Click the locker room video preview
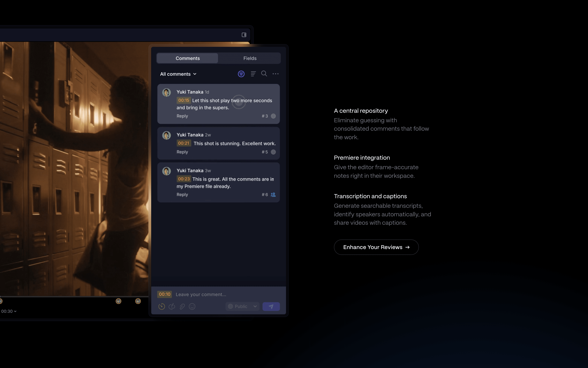Image resolution: width=588 pixels, height=368 pixels. (74, 169)
